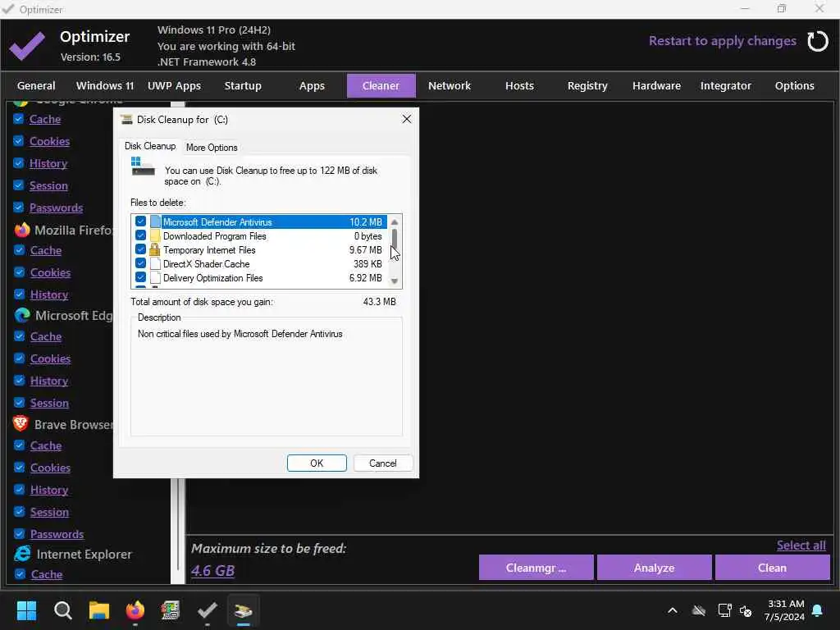The image size is (840, 630).
Task: Click the taskbar clock showing 3:31 AM
Action: [x=785, y=610]
